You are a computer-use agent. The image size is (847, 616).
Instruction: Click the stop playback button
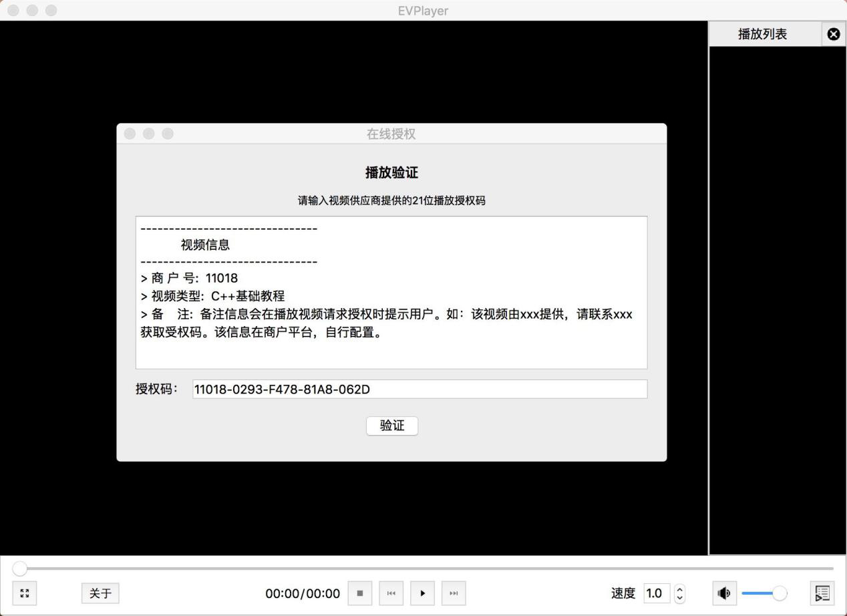[360, 593]
